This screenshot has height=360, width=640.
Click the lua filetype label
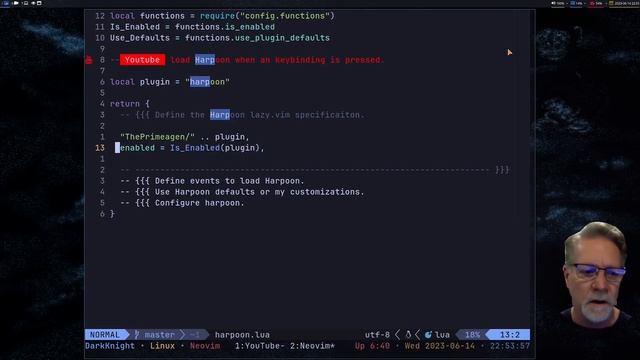pos(442,335)
